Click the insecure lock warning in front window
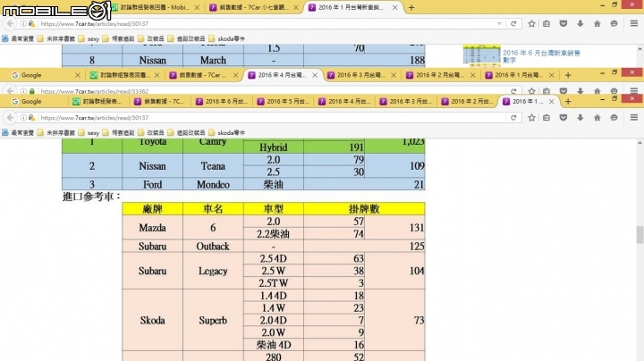Screen dimensions: 644x361 [31, 118]
